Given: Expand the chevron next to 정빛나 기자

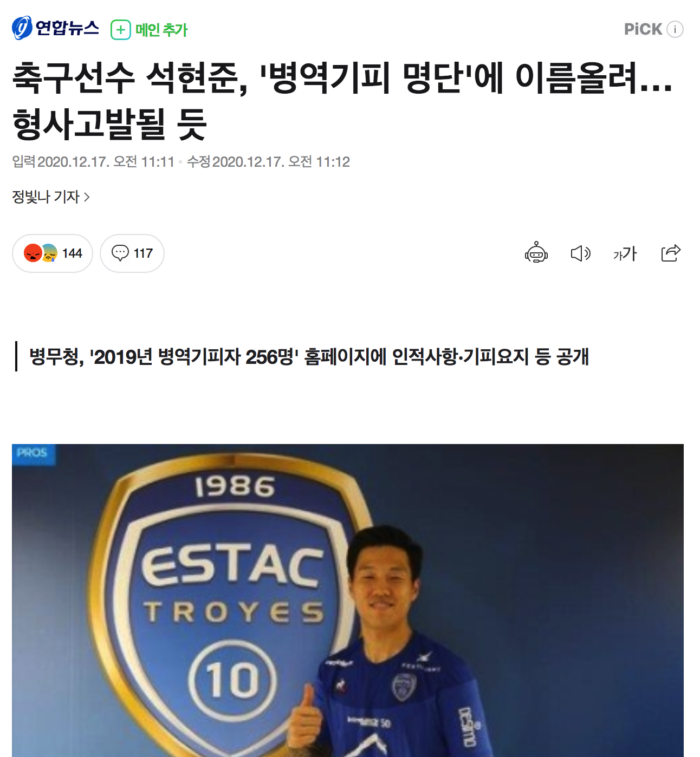Looking at the screenshot, I should tap(87, 197).
